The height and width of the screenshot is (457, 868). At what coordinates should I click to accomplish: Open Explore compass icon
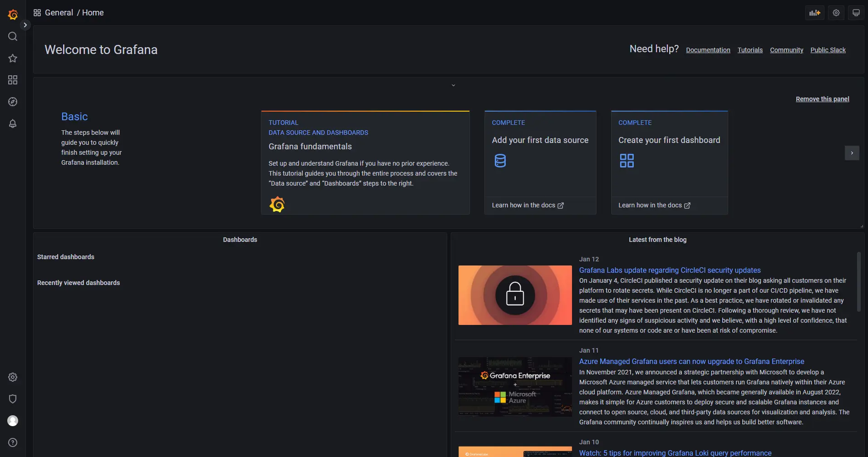13,102
